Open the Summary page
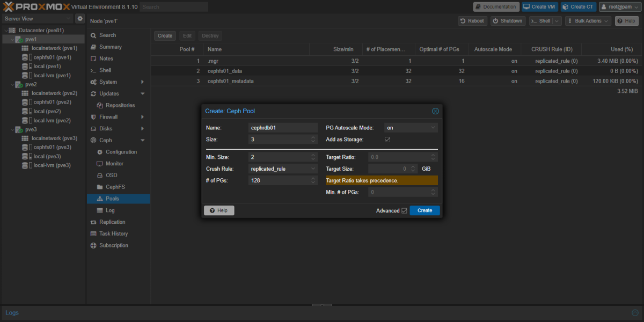This screenshot has height=322, width=644. (110, 47)
